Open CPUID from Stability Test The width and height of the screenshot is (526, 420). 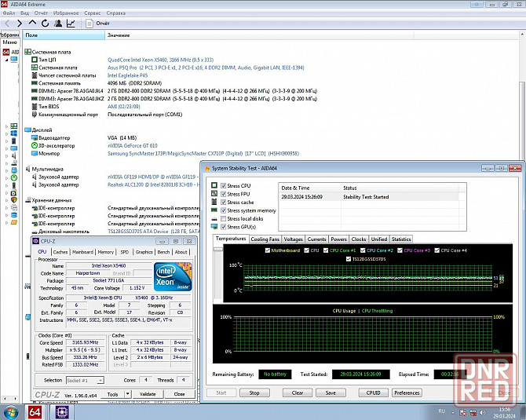[x=373, y=393]
